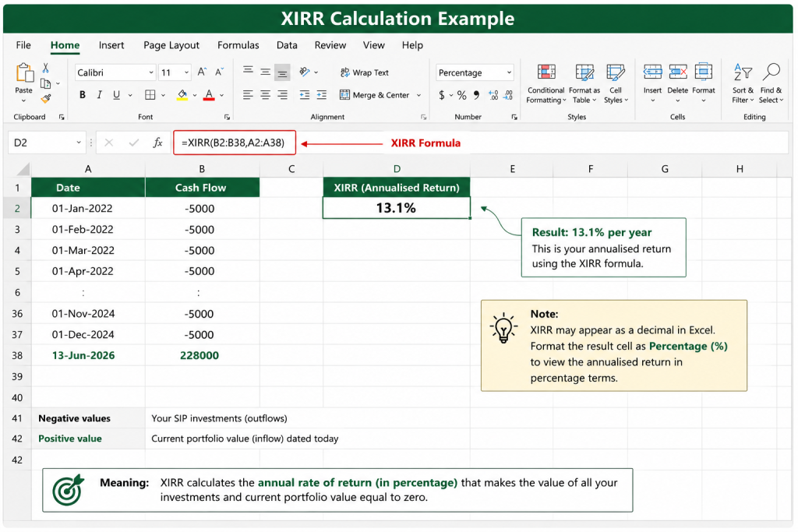
Task: Toggle Italic formatting
Action: [x=99, y=95]
